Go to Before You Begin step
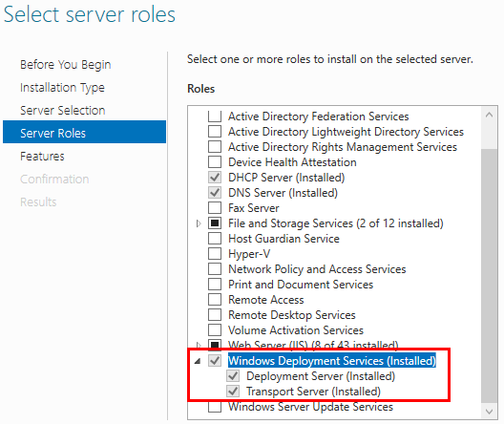Image resolution: width=504 pixels, height=424 pixels. [65, 65]
